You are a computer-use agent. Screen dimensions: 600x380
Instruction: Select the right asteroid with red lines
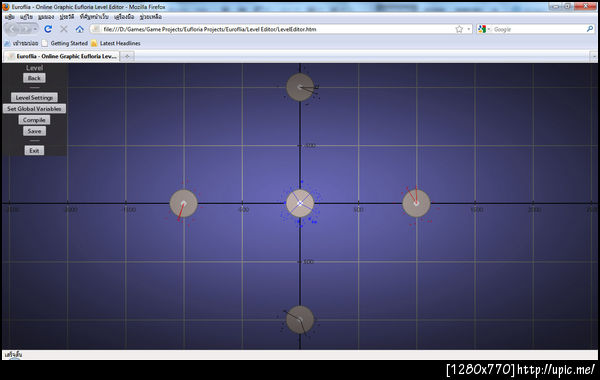[416, 203]
